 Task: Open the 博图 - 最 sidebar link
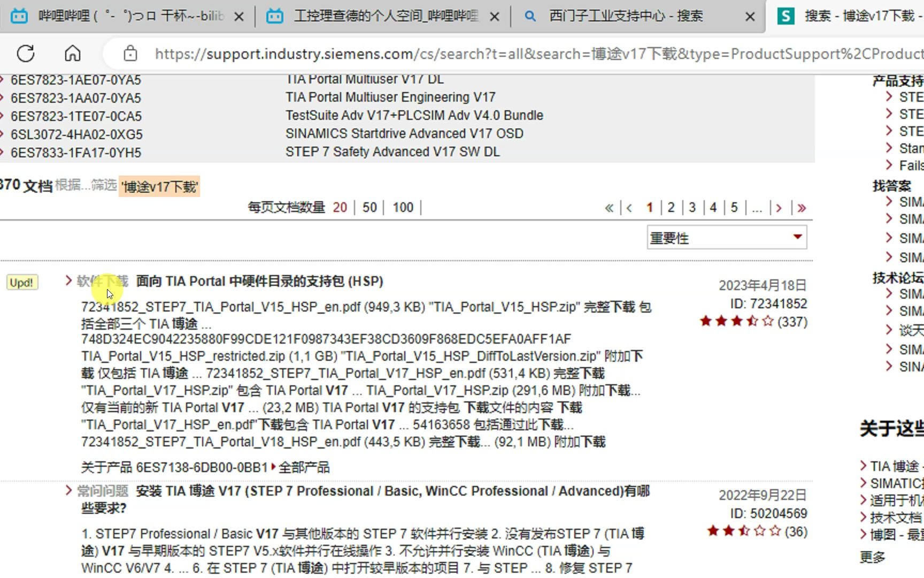(x=896, y=535)
